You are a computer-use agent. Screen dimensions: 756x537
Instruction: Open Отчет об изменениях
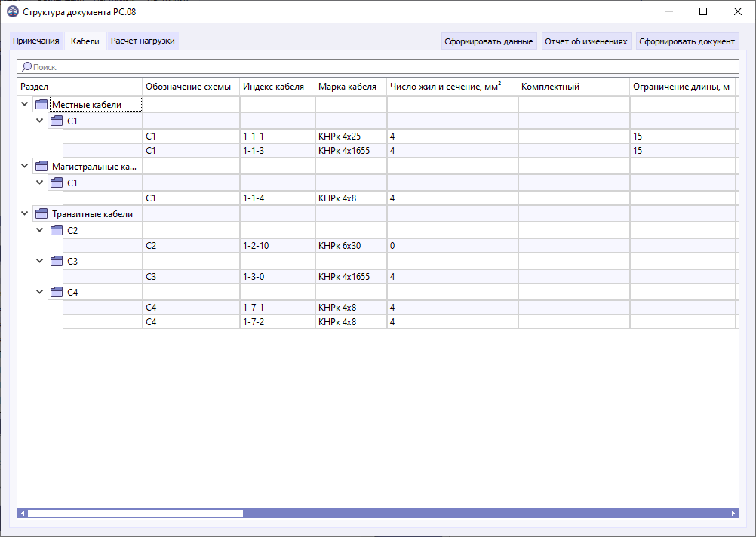pyautogui.click(x=586, y=41)
